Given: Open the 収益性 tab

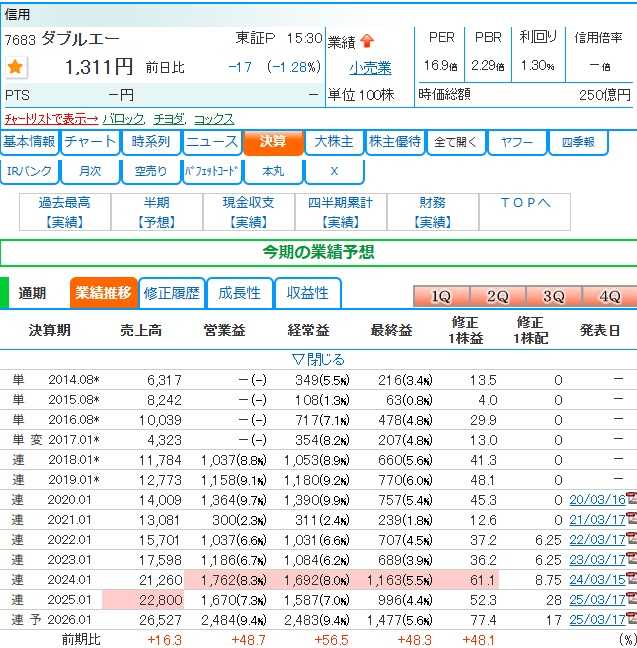Looking at the screenshot, I should [308, 293].
